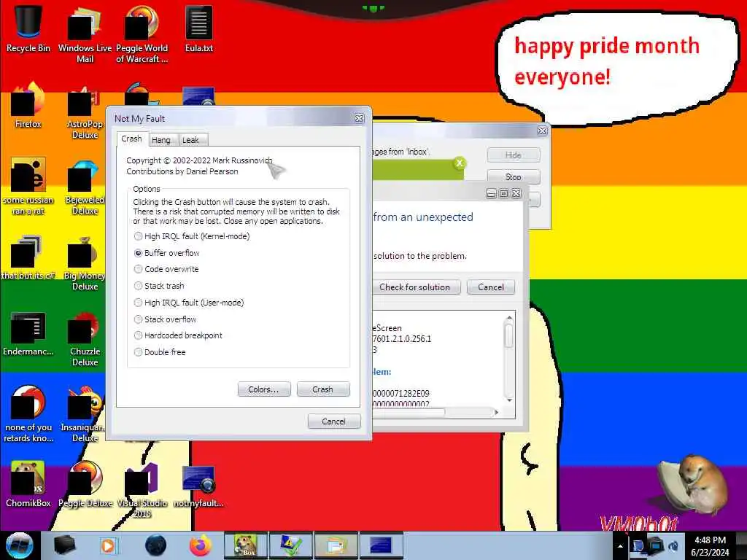This screenshot has width=747, height=560.
Task: Open the media player taskbar icon
Action: [x=108, y=545]
